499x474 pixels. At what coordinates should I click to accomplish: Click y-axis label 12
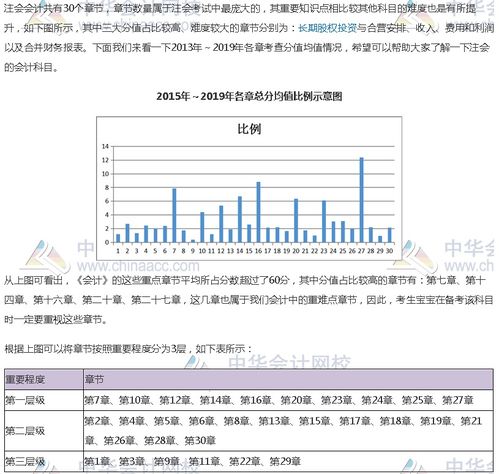105,160
